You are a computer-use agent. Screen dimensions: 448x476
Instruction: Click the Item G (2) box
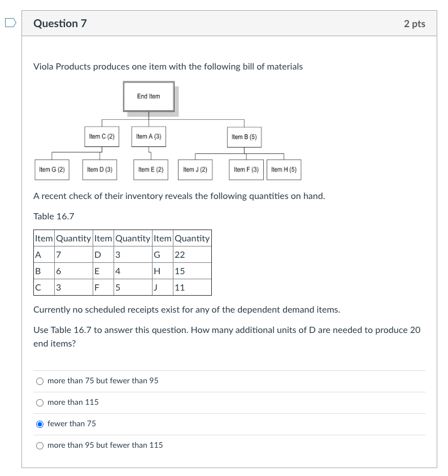[x=51, y=170]
